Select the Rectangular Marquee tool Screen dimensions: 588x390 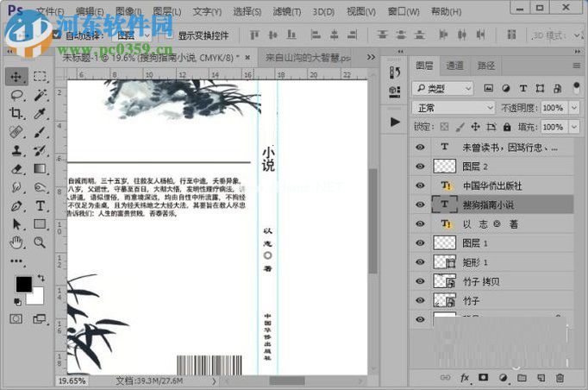(x=40, y=77)
